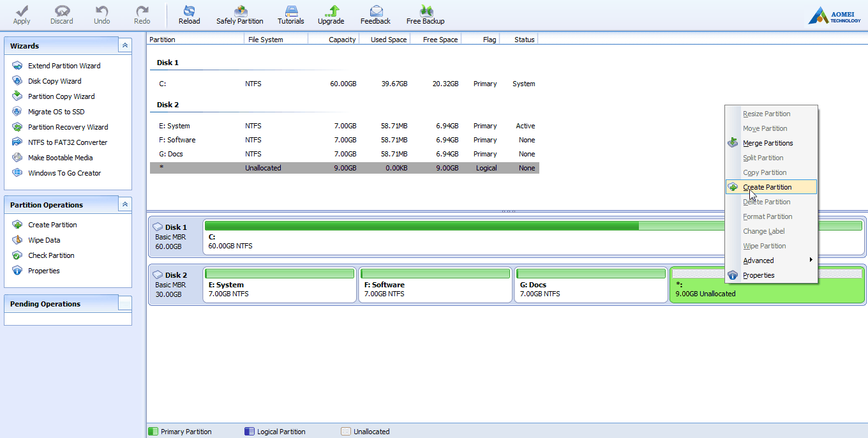Click the AOMEI Technology logo
Screen dimensions: 868x438
pyautogui.click(x=834, y=16)
